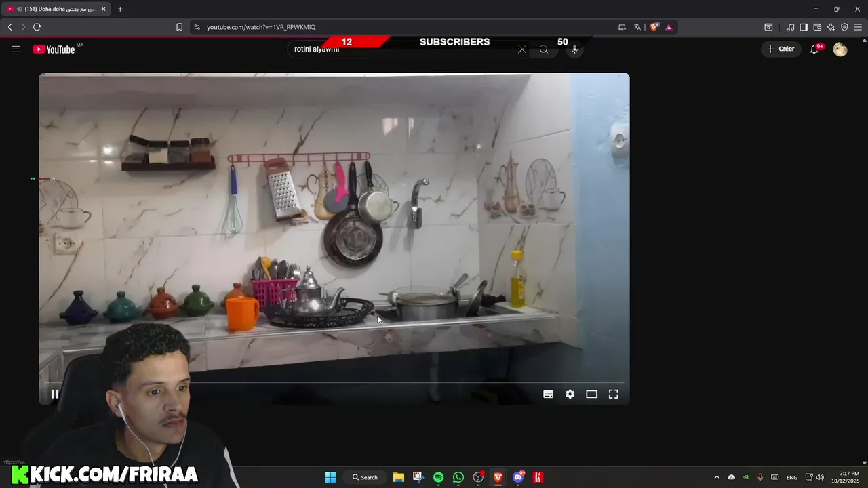868x488 pixels.
Task: Open Snipping Tool from taskbar
Action: pyautogui.click(x=418, y=477)
